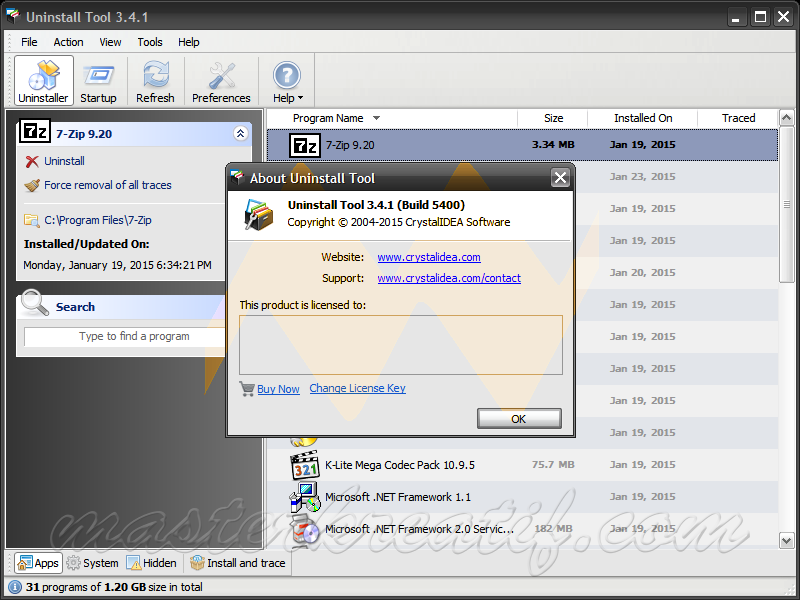Click the folder icon beside C:\Program Files\7-Zip
This screenshot has height=600, width=800.
coord(32,220)
